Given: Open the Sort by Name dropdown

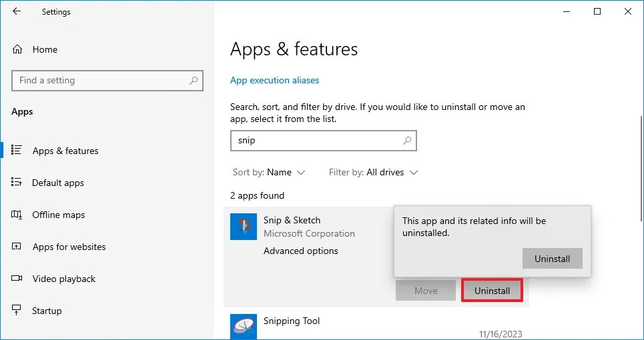Looking at the screenshot, I should click(x=268, y=172).
